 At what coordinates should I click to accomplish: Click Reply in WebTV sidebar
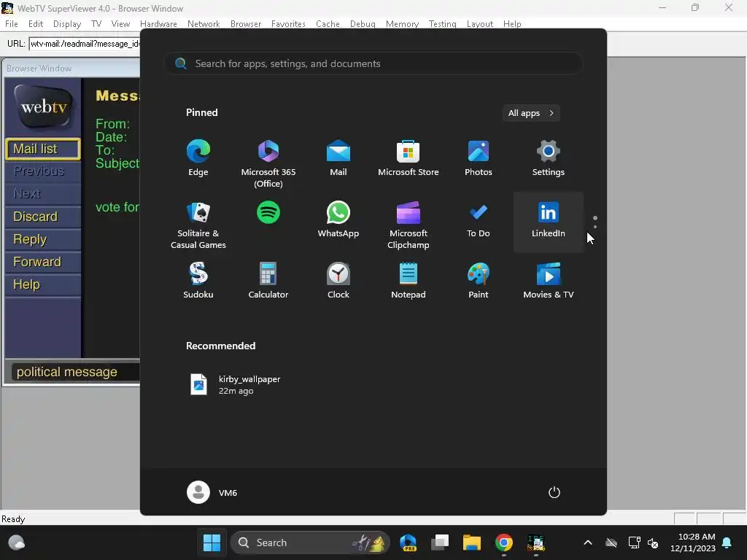[43, 239]
